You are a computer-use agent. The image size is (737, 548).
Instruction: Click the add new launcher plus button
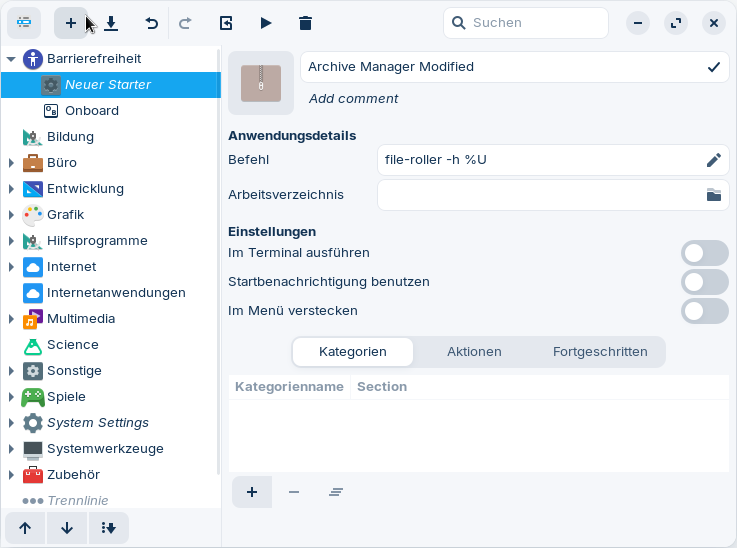pos(71,23)
